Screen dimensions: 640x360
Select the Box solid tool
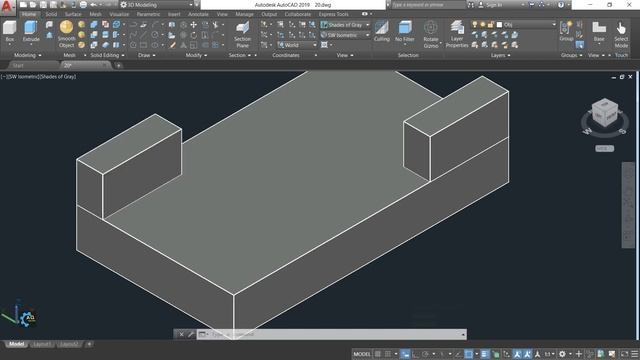pos(9,31)
